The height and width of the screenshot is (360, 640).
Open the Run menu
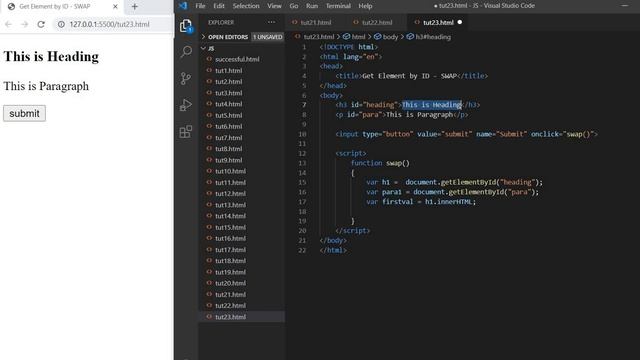(312, 6)
